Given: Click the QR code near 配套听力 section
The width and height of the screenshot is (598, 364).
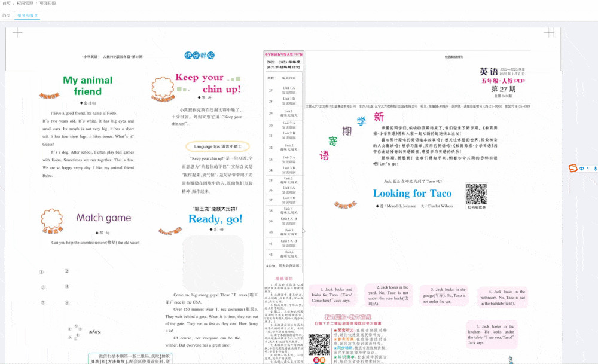Looking at the screenshot, I should click(319, 344).
